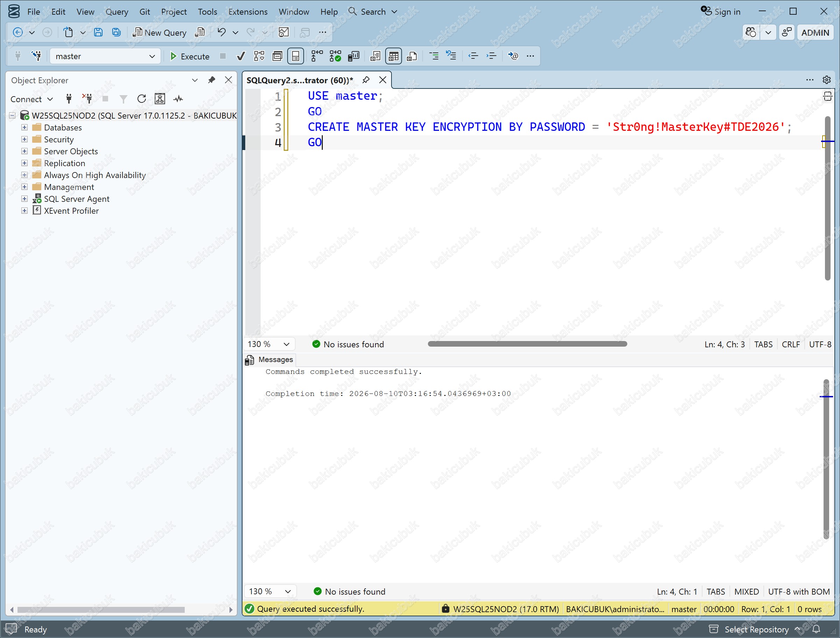Open Query Options window icon
The width and height of the screenshot is (840, 638).
coord(277,56)
